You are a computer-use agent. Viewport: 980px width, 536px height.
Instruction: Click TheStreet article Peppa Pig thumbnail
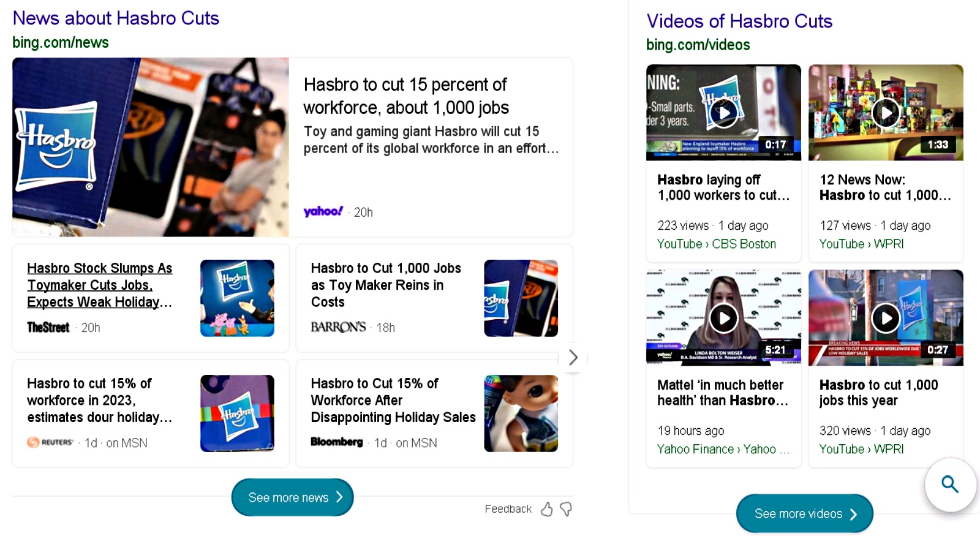point(237,298)
